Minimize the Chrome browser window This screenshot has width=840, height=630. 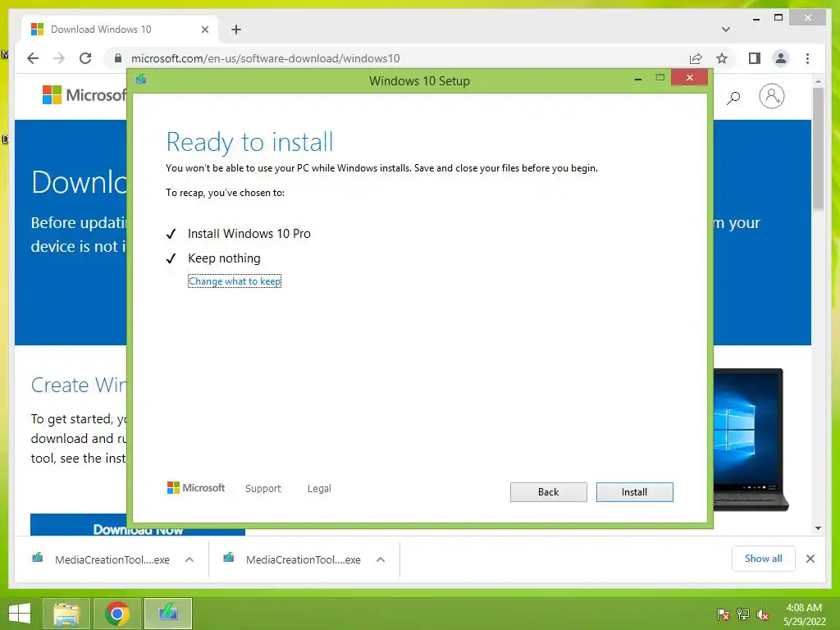756,19
